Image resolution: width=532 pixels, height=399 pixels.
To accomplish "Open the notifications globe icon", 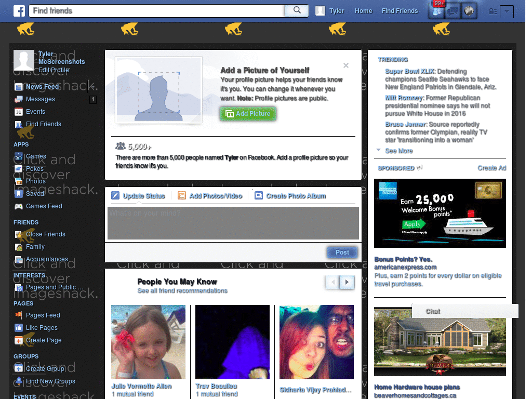I will tap(469, 11).
